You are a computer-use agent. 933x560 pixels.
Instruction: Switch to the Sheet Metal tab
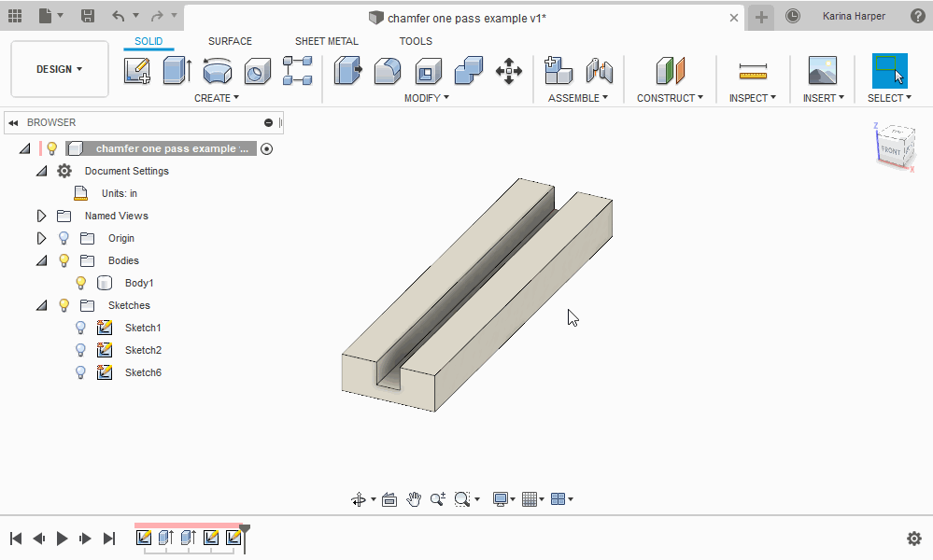326,41
